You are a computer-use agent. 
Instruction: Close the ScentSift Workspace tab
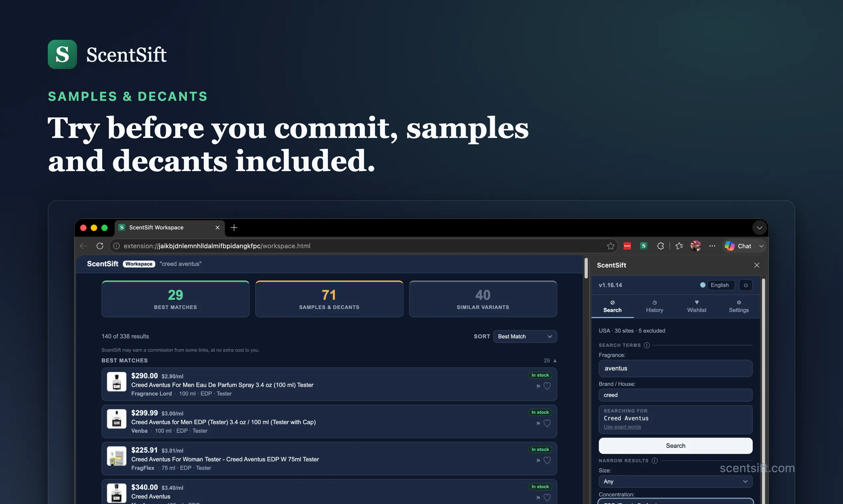point(217,227)
